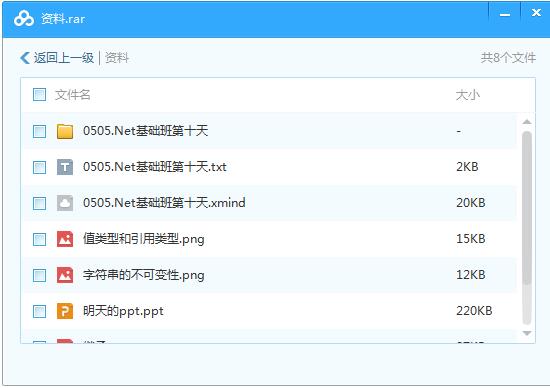Click the 文件名 column header

(x=73, y=95)
